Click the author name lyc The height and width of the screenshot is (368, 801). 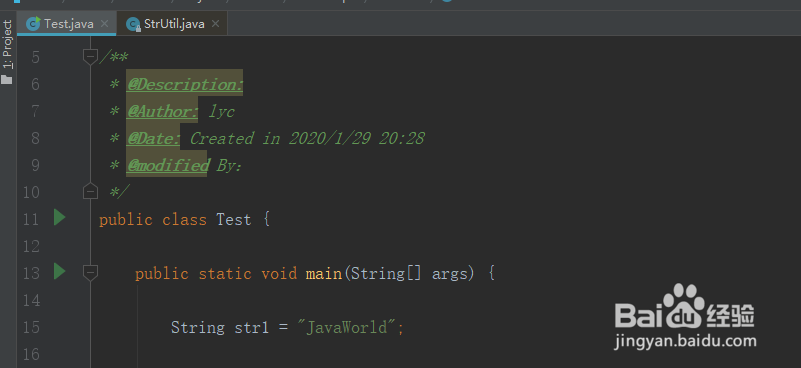click(x=221, y=112)
